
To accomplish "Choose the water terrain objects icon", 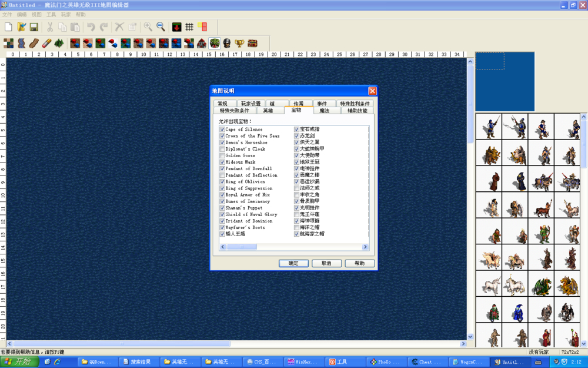I will (x=176, y=43).
